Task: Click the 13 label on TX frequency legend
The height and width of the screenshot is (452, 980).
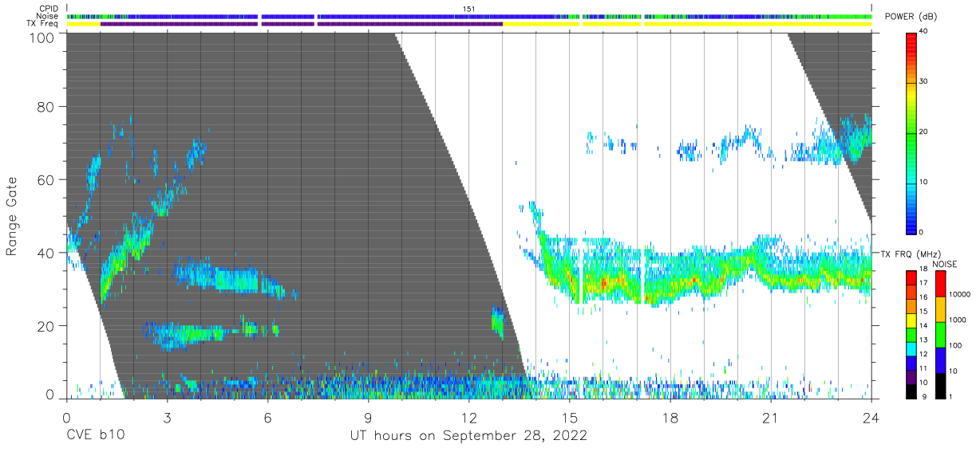Action: click(x=923, y=341)
